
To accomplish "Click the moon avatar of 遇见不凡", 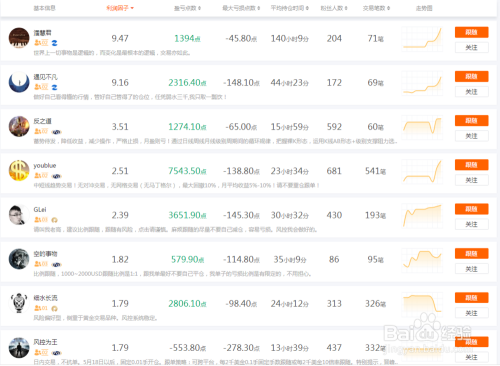I will pos(19,82).
